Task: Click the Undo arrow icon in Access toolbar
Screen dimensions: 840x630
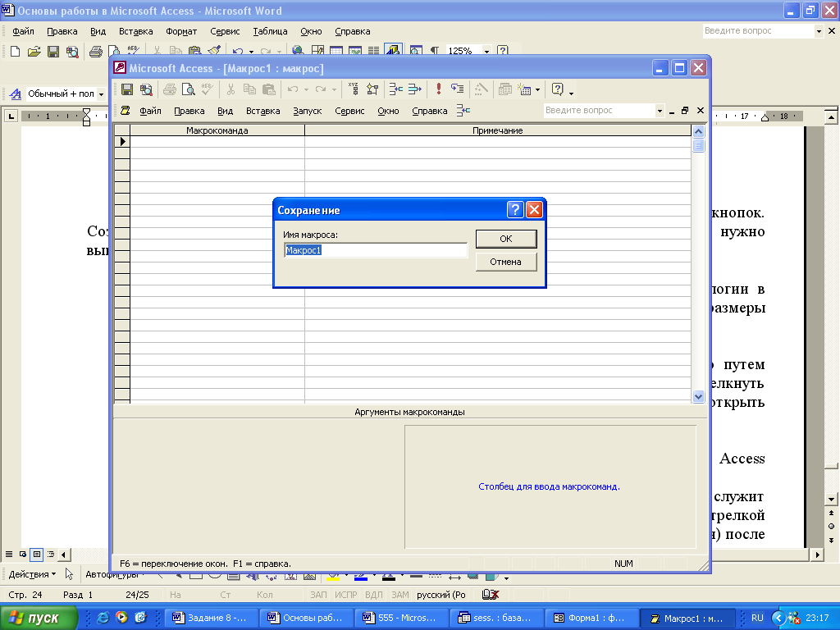Action: coord(293,89)
